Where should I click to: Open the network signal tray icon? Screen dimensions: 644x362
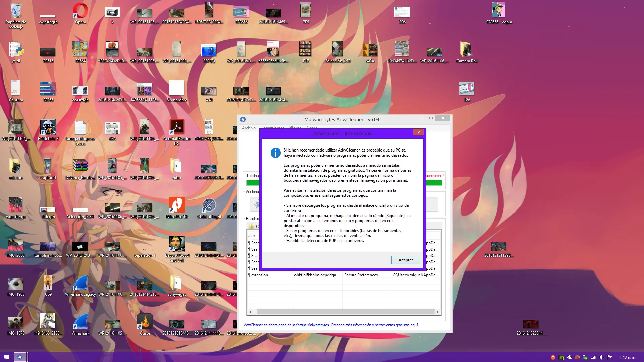click(593, 357)
